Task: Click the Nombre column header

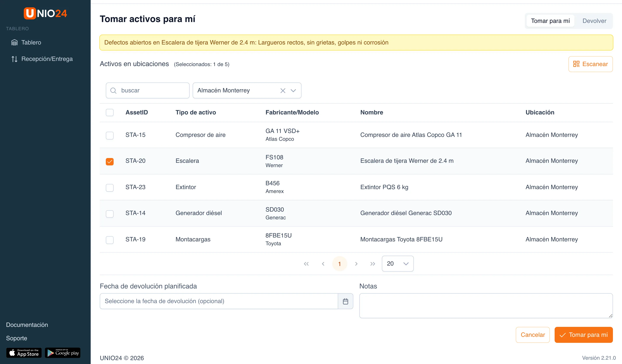Action: tap(372, 112)
